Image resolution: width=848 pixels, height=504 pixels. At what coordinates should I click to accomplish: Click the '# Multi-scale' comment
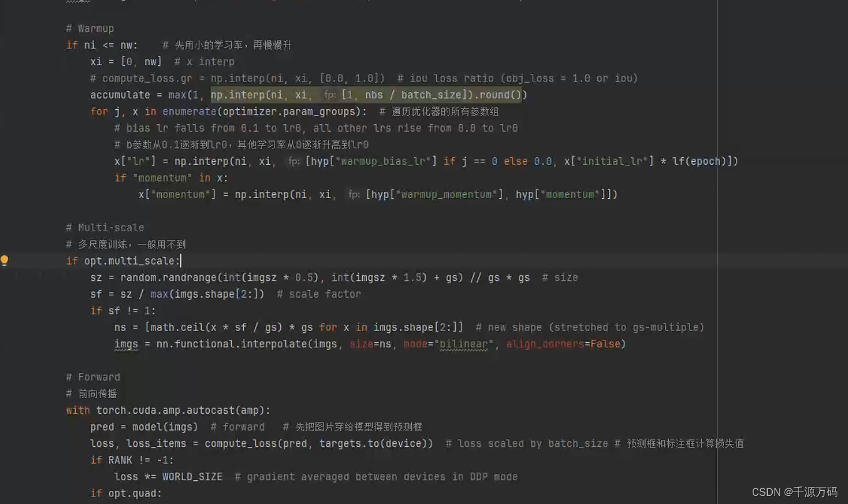tap(105, 228)
